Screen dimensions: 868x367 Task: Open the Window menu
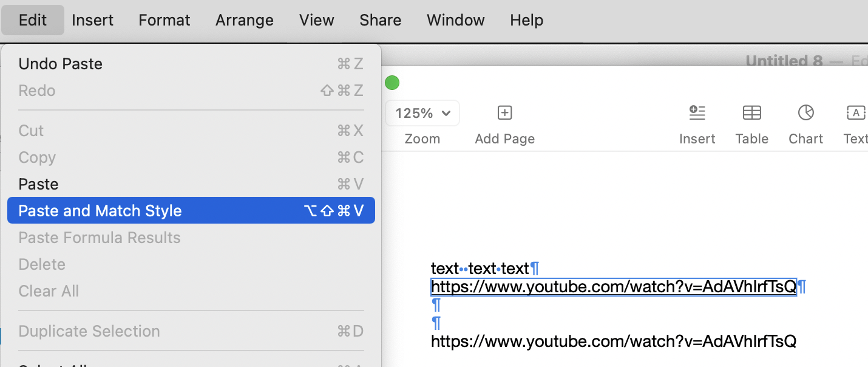click(455, 19)
